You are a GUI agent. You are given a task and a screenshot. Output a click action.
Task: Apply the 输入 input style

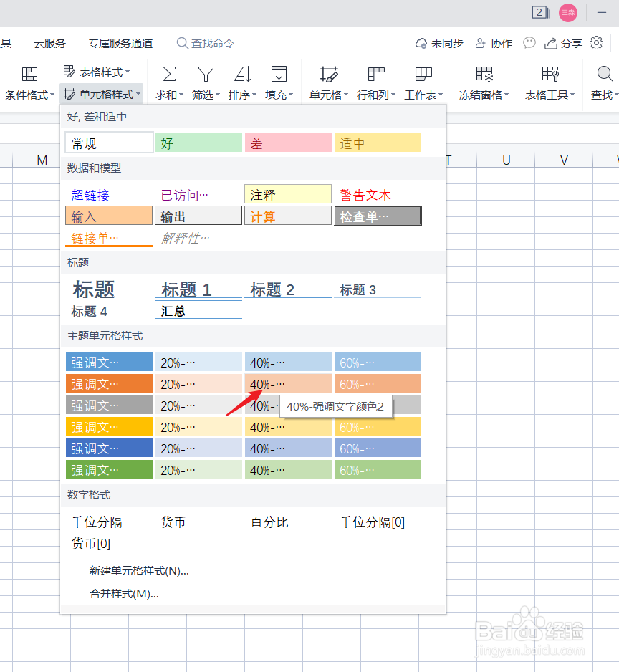pyautogui.click(x=109, y=216)
